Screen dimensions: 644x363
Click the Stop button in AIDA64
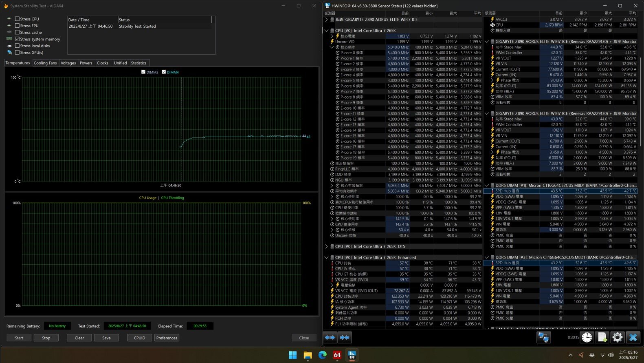tap(46, 338)
